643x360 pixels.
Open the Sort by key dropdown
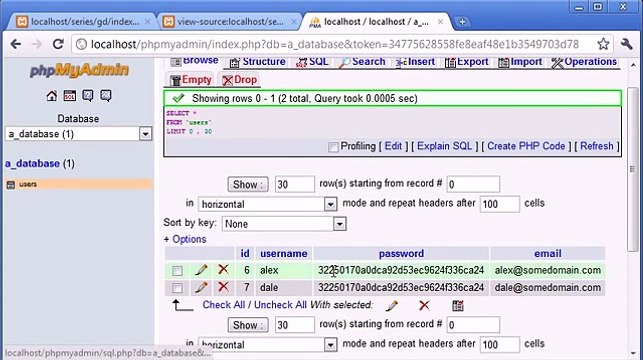pos(284,224)
